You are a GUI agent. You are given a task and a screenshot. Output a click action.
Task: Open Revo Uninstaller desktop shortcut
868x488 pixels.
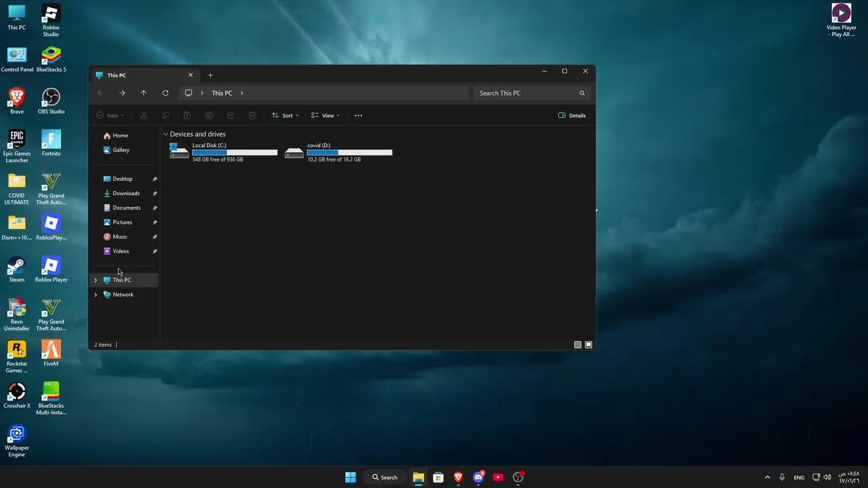point(17,315)
